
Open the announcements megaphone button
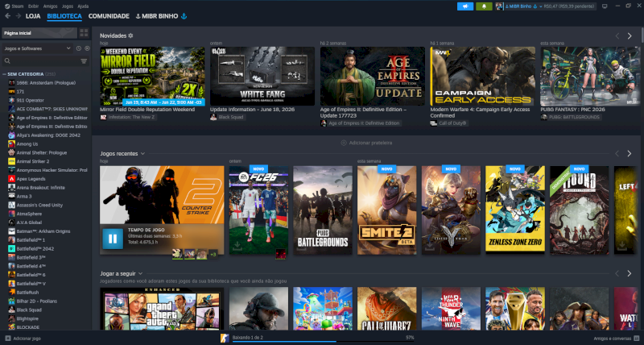465,6
